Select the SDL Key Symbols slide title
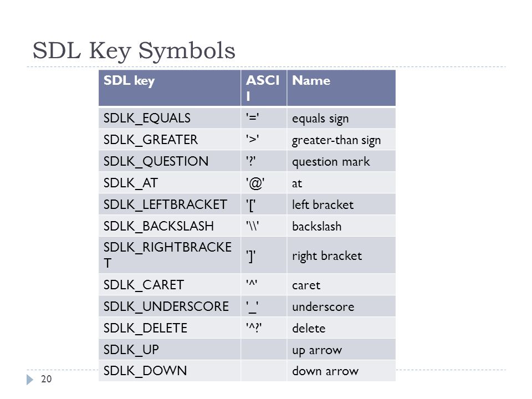Image resolution: width=532 pixels, height=399 pixels. [134, 50]
